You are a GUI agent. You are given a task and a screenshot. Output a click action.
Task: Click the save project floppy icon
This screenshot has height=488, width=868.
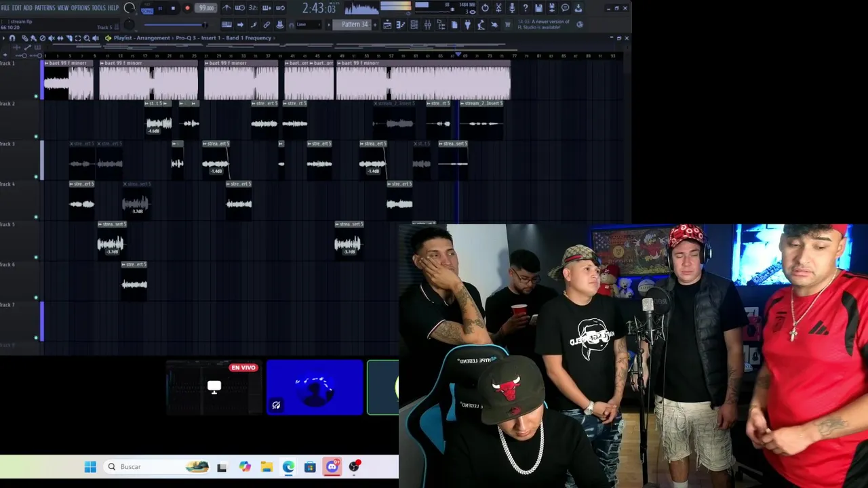[x=538, y=8]
